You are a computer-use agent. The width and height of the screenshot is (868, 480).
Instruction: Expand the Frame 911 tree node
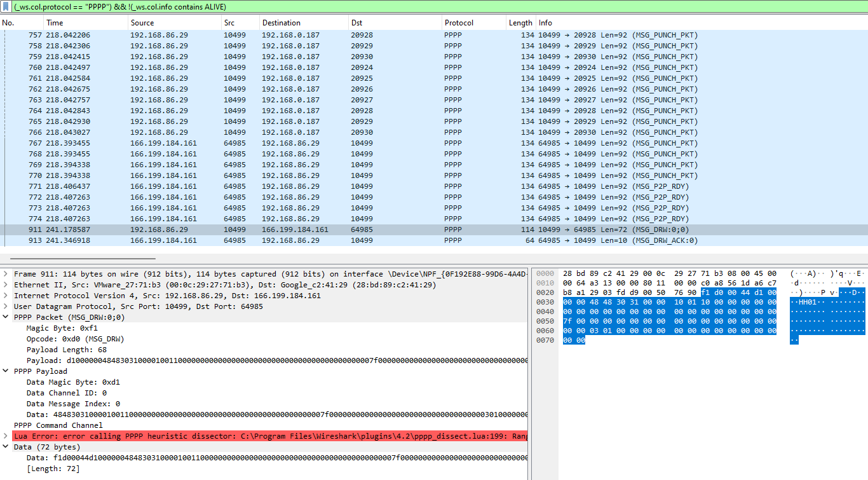pos(6,274)
